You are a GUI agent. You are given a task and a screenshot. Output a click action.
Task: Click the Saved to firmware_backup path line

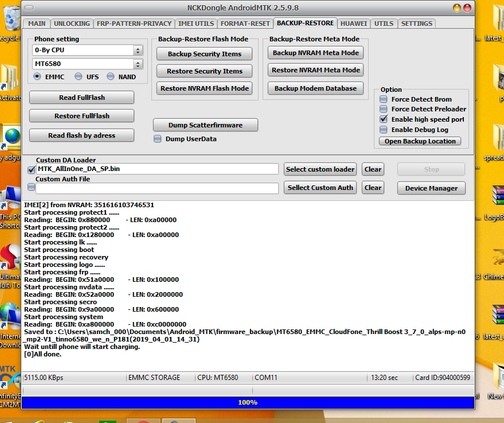245,336
